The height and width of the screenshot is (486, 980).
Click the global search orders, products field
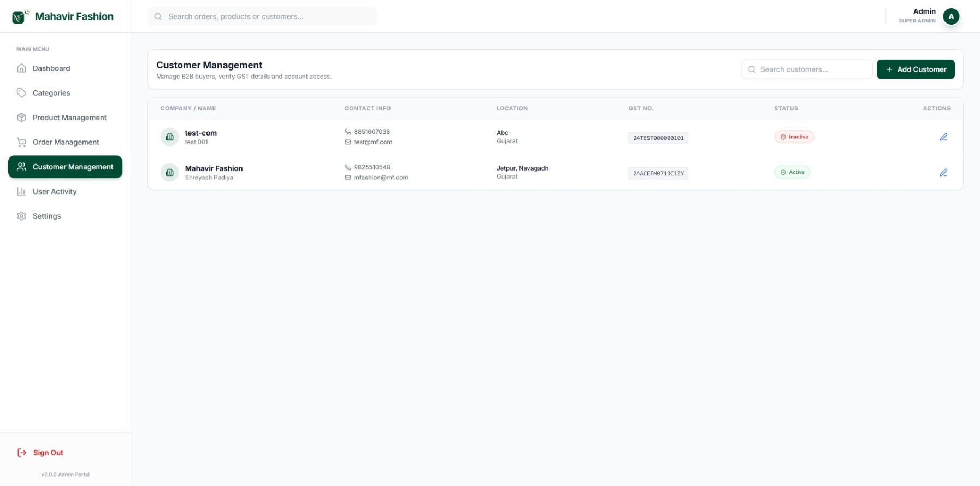point(268,16)
